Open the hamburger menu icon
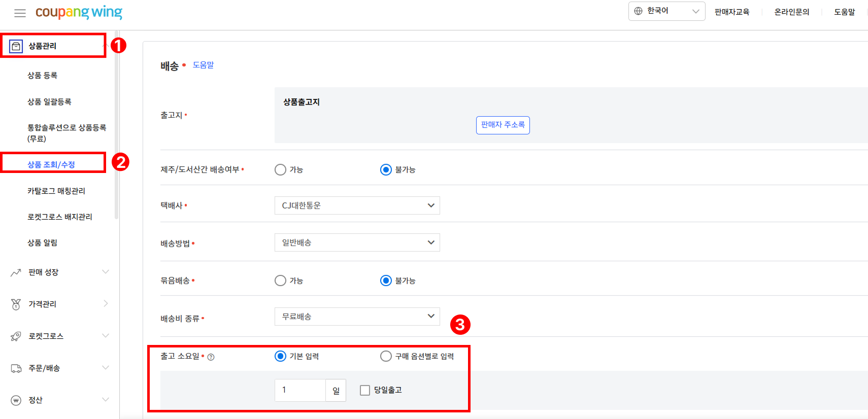 tap(20, 13)
